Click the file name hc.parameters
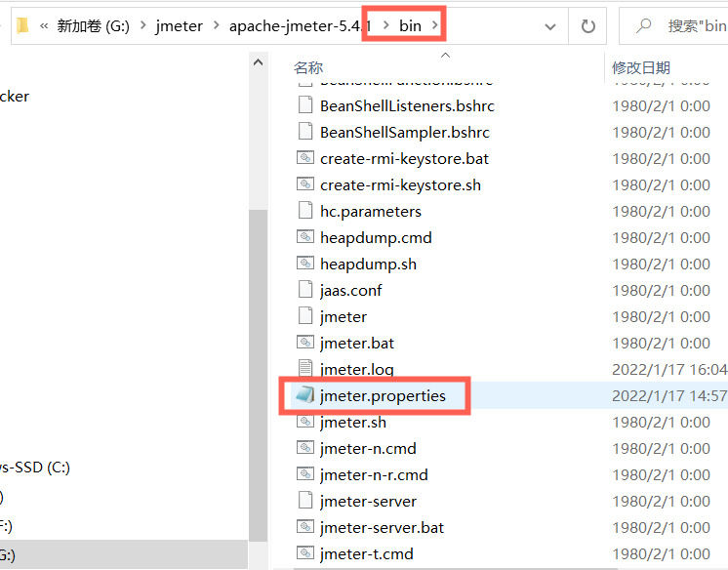This screenshot has height=570, width=728. click(x=371, y=212)
